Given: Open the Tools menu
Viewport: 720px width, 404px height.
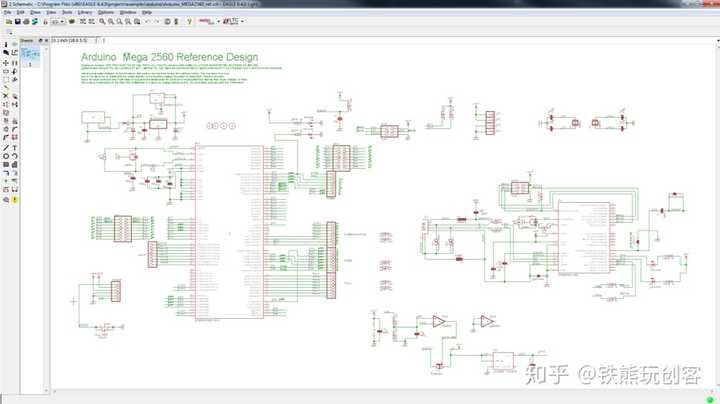Looking at the screenshot, I should coord(67,12).
